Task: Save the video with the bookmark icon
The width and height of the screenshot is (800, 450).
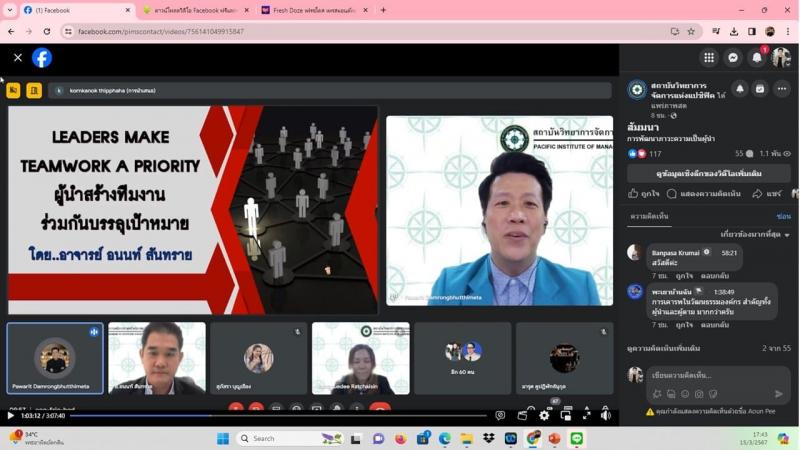Action: 760,89
